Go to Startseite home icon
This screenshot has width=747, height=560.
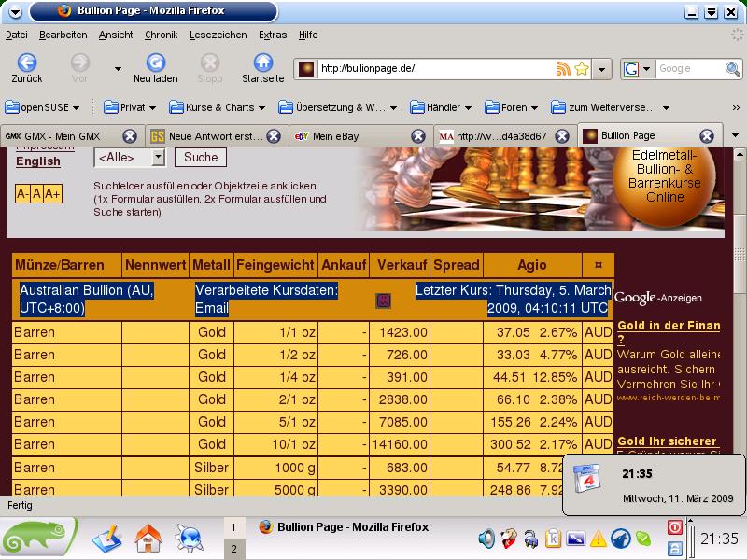[x=262, y=63]
